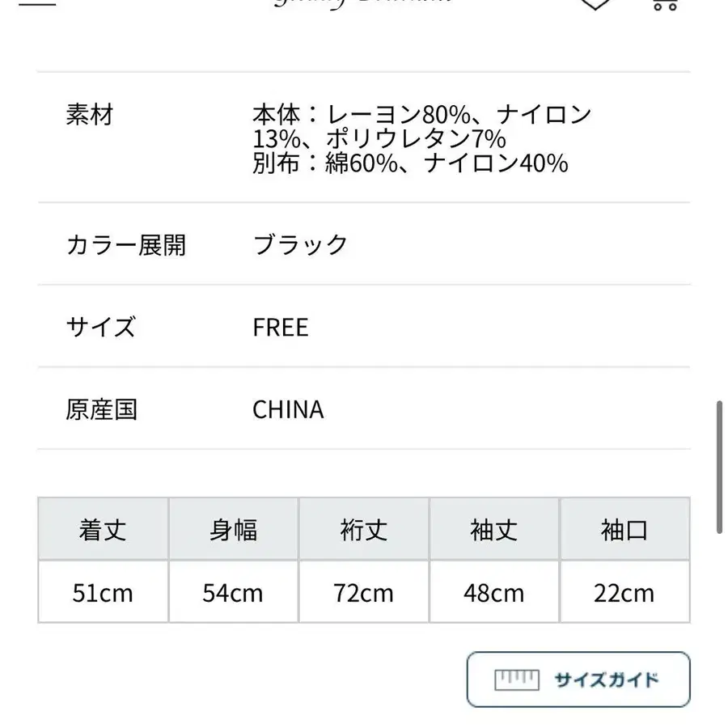Click the 22cm sleeve opening value
The height and width of the screenshot is (728, 728).
point(624,593)
